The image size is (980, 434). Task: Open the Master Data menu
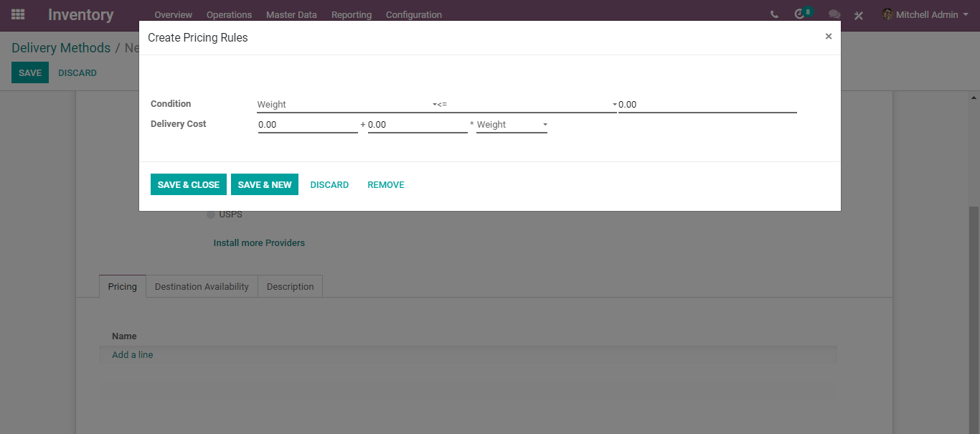point(291,14)
